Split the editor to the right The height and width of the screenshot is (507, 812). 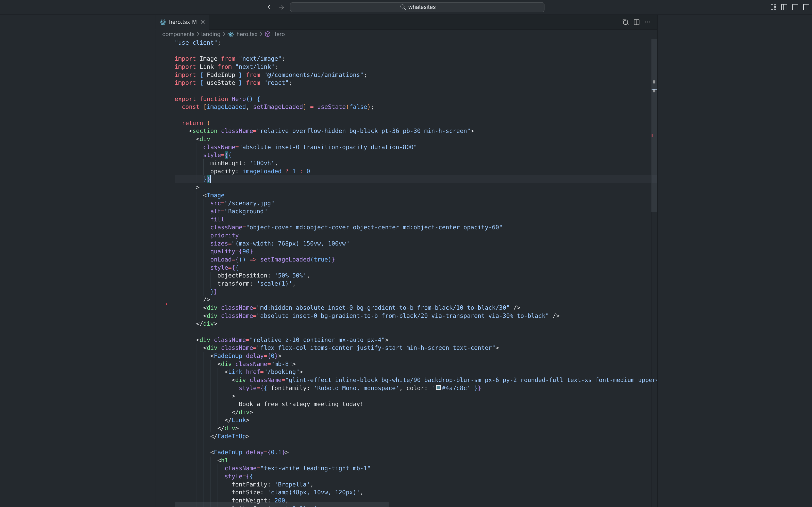click(x=637, y=22)
